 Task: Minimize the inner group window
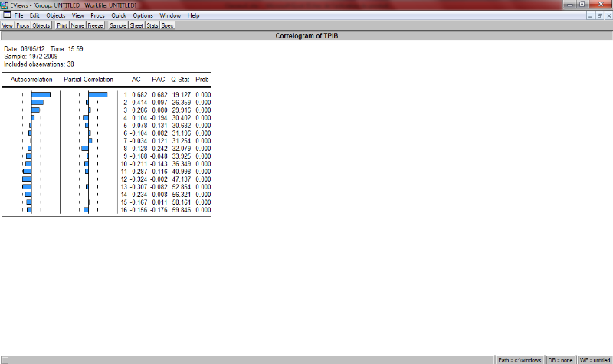[x=590, y=15]
